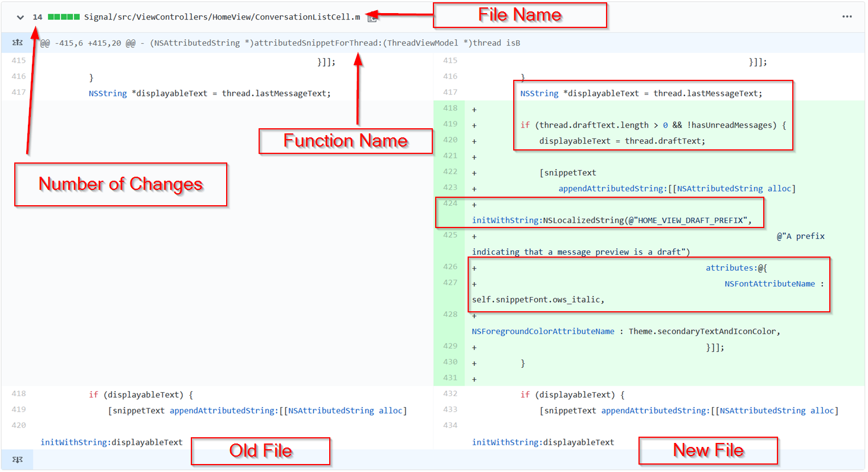Image resolution: width=868 pixels, height=472 pixels.
Task: Select new-file line number 417
Action: point(451,92)
